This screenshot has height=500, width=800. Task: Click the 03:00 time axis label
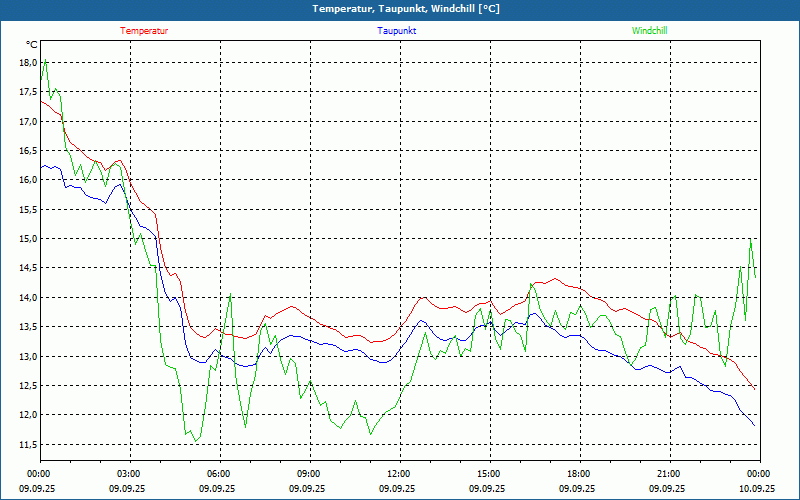click(129, 474)
